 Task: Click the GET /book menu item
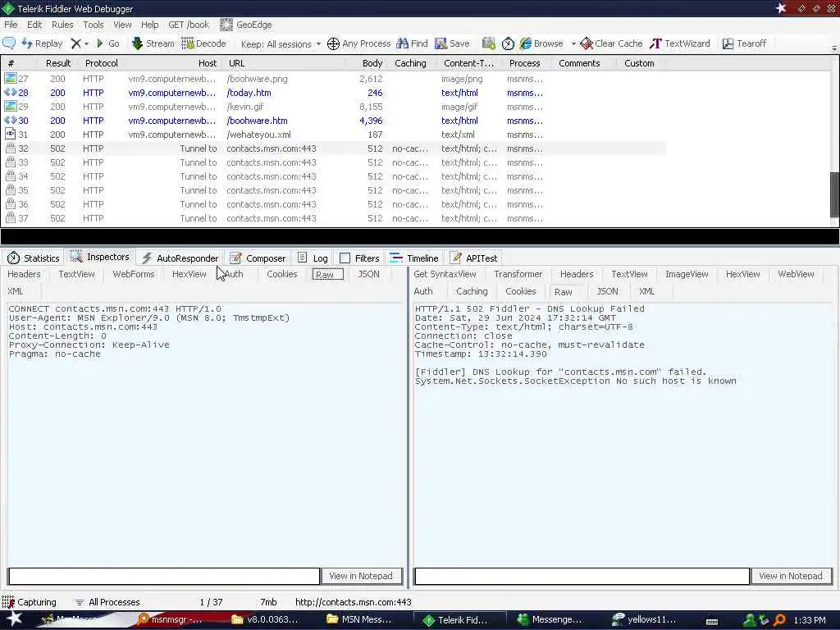tap(189, 25)
